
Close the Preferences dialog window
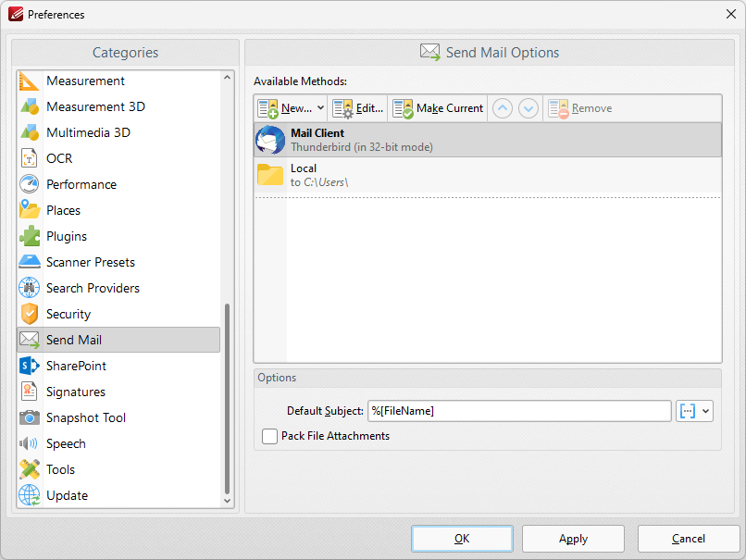[731, 14]
